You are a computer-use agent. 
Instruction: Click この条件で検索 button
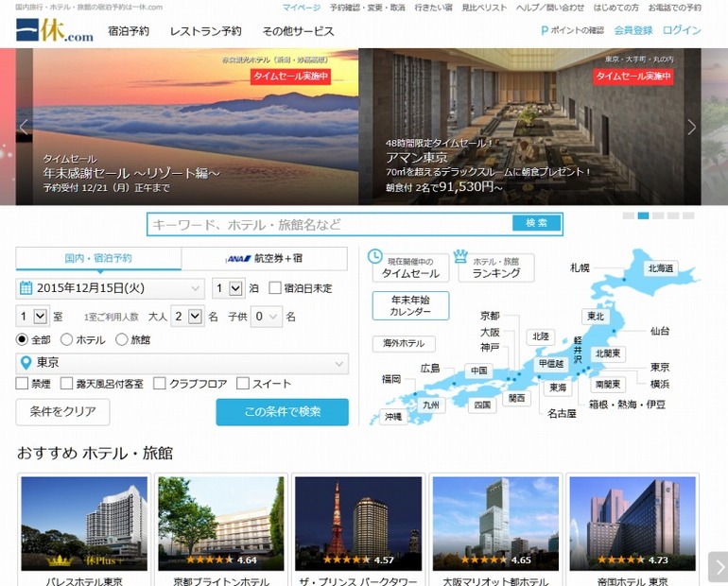(283, 411)
